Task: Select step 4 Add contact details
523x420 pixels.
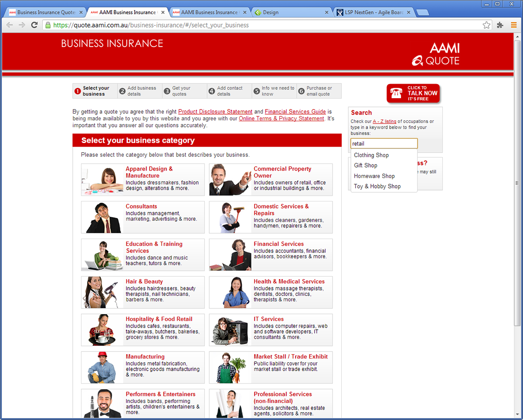Action: [229, 91]
